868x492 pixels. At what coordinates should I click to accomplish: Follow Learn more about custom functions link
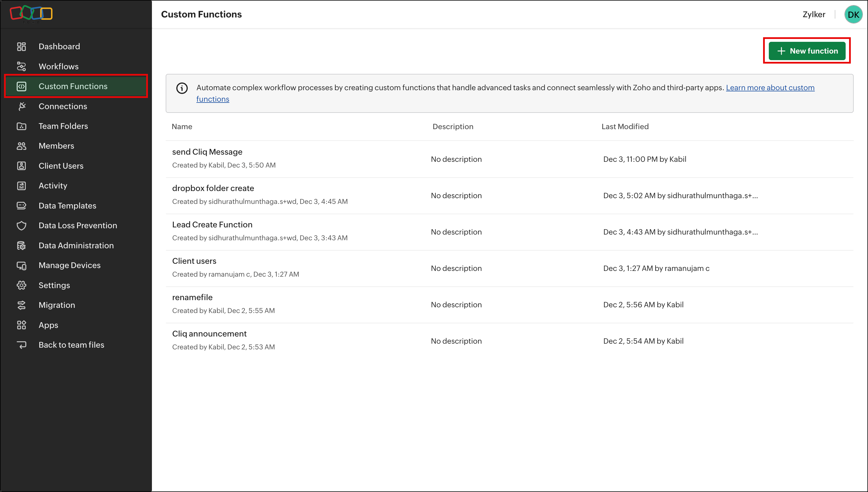(770, 88)
